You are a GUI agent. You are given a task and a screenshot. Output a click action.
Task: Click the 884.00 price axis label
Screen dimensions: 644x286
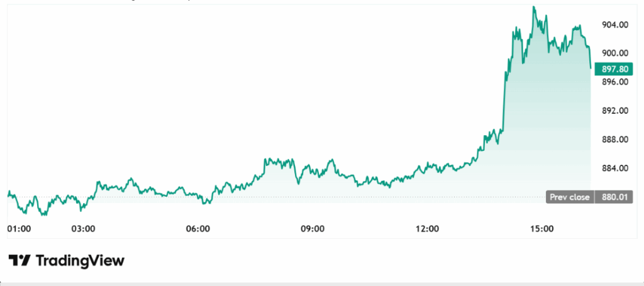coord(615,168)
